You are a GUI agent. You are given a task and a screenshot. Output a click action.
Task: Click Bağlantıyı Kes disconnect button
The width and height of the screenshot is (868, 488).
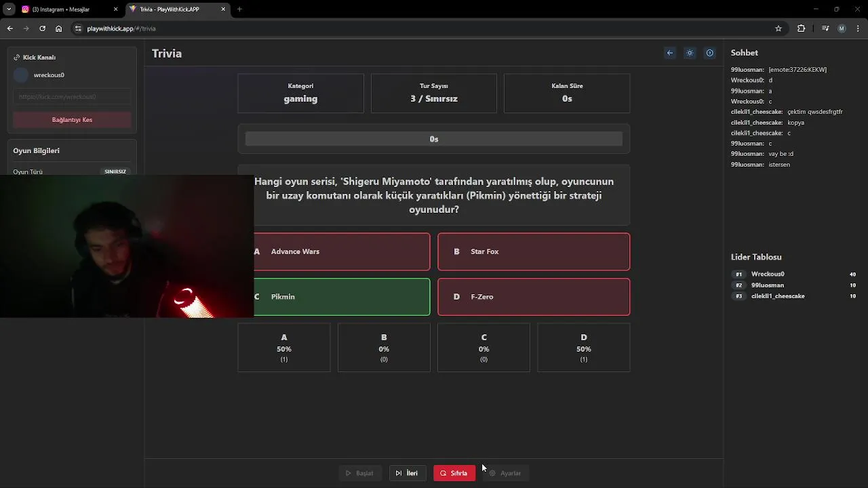(72, 120)
